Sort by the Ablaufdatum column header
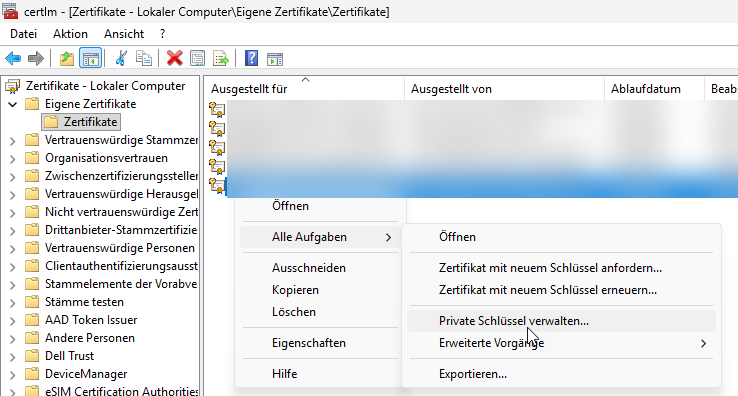This screenshot has width=738, height=396. [655, 89]
